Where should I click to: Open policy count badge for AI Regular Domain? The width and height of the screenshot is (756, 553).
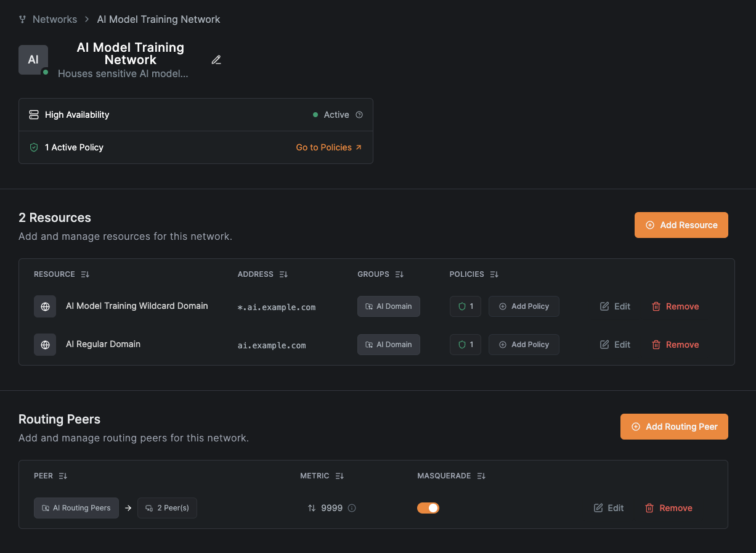point(465,345)
